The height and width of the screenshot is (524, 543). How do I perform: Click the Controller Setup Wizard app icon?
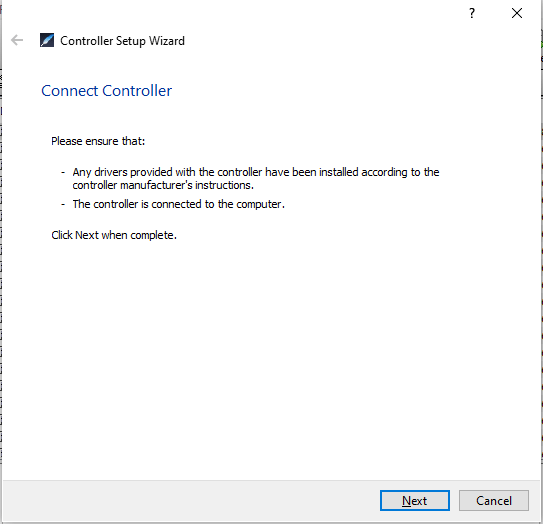click(x=47, y=40)
